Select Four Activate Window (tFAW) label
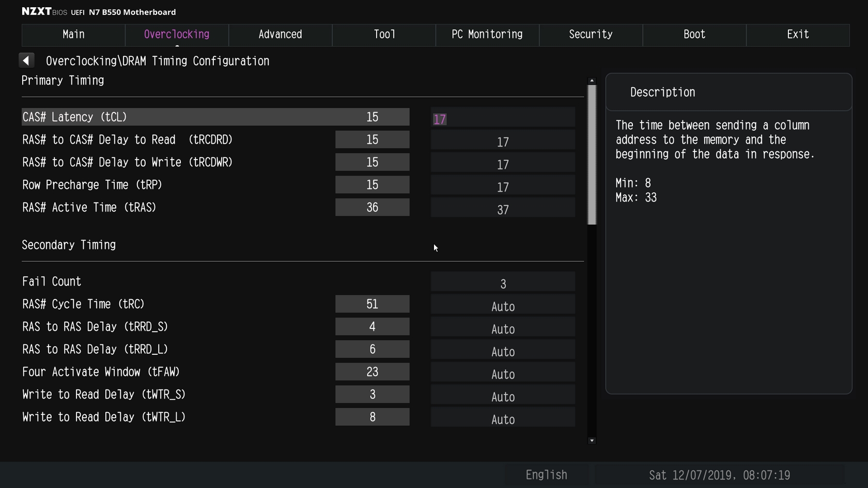 (x=101, y=372)
